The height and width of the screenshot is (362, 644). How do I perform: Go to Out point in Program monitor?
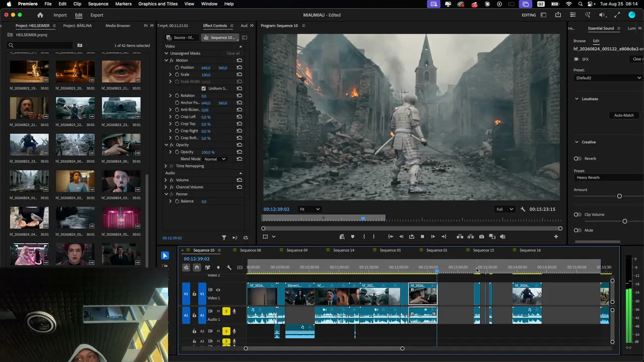tap(444, 236)
